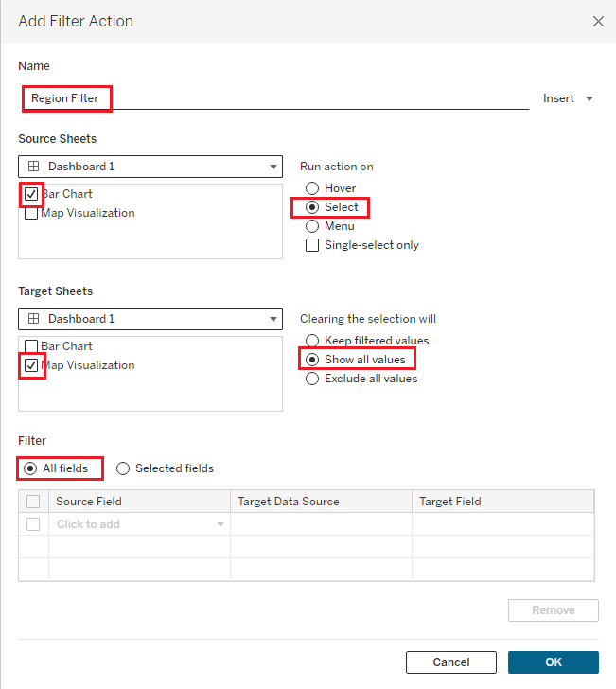Viewport: 616px width, 689px height.
Task: Uncheck Map Visualization in Target Sheets
Action: point(32,365)
